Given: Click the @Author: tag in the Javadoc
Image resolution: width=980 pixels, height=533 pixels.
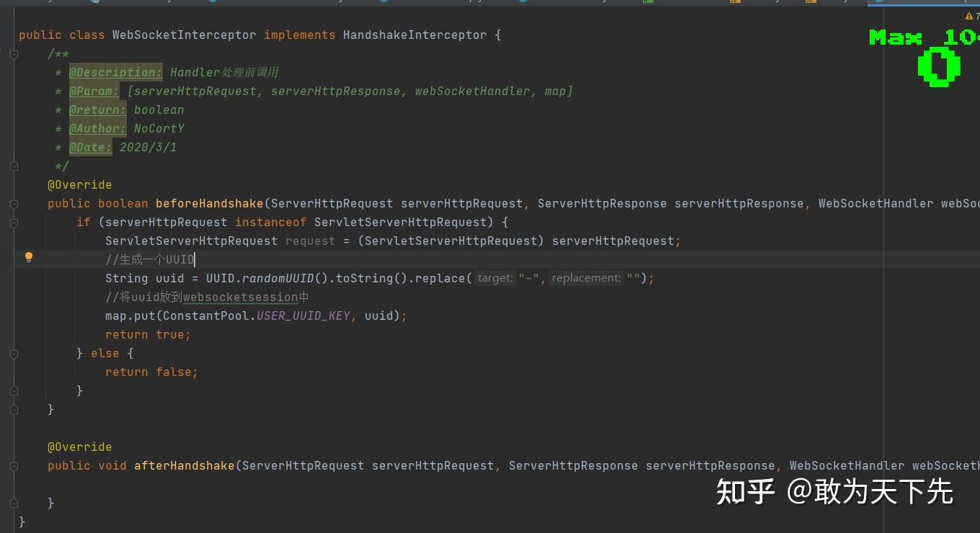Looking at the screenshot, I should click(x=97, y=128).
